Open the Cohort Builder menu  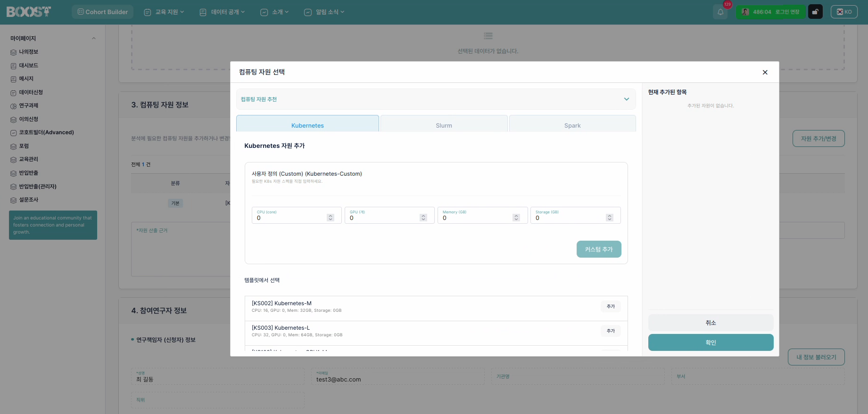[102, 12]
